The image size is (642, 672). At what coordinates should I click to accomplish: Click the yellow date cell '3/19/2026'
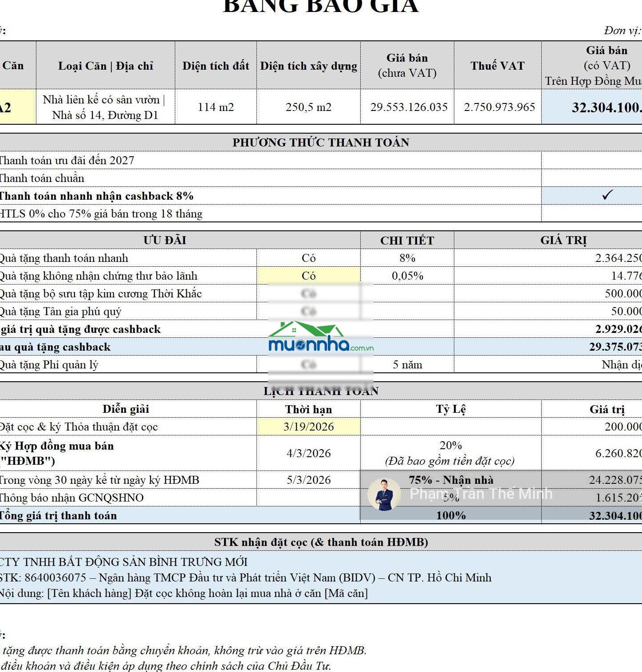(x=308, y=427)
